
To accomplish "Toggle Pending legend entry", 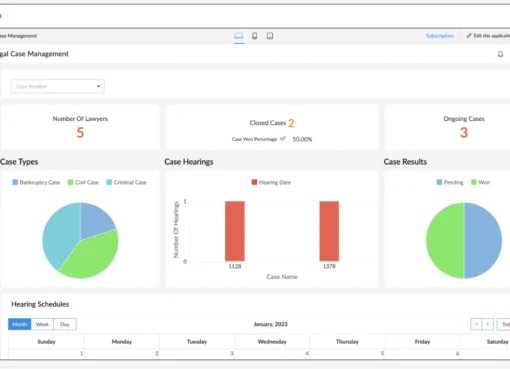I will [x=450, y=182].
